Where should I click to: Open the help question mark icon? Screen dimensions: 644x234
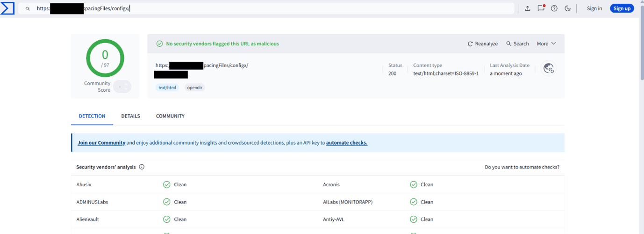554,8
